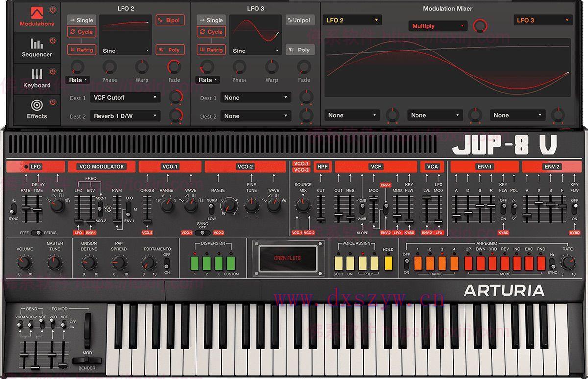This screenshot has height=379, width=588.
Task: Click the LFO 2 Fade knob
Action: tap(174, 67)
